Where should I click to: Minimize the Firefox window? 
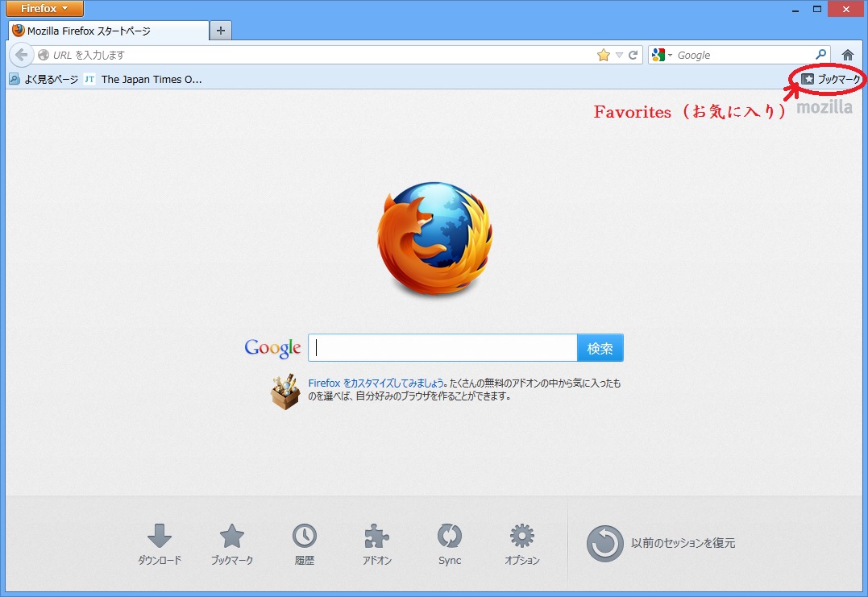[x=795, y=10]
